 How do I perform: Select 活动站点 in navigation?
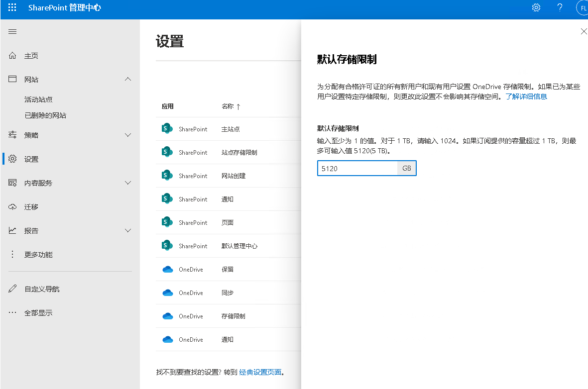point(38,99)
